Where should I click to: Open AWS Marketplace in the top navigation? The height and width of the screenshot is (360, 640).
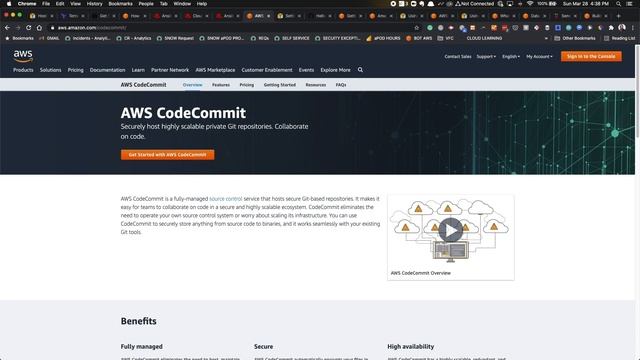215,70
